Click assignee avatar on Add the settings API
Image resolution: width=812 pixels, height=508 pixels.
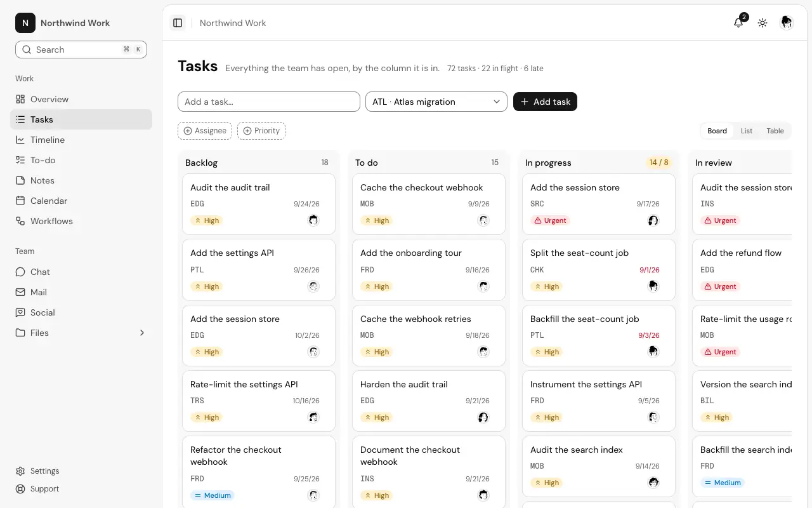click(x=313, y=286)
